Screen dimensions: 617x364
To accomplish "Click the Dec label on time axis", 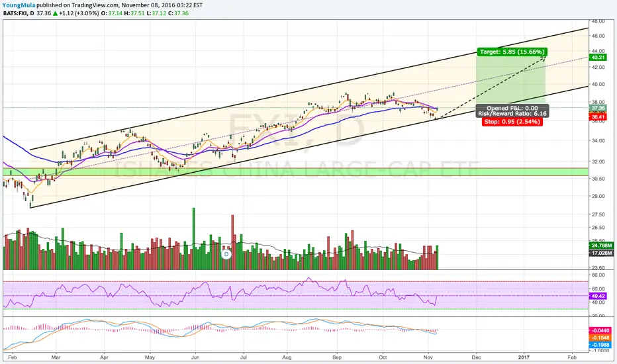I will click(x=476, y=357).
